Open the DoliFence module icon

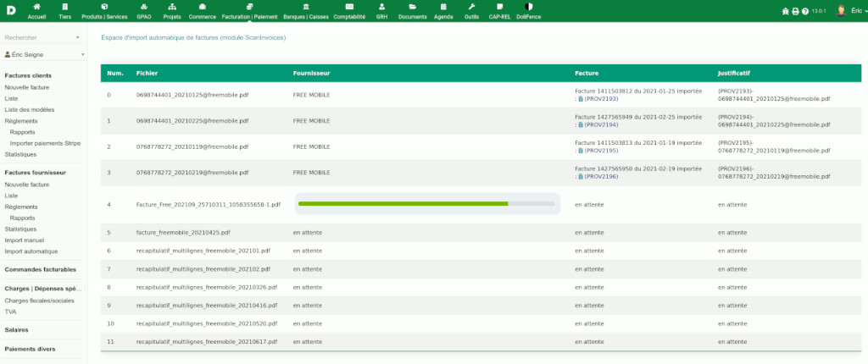(529, 7)
